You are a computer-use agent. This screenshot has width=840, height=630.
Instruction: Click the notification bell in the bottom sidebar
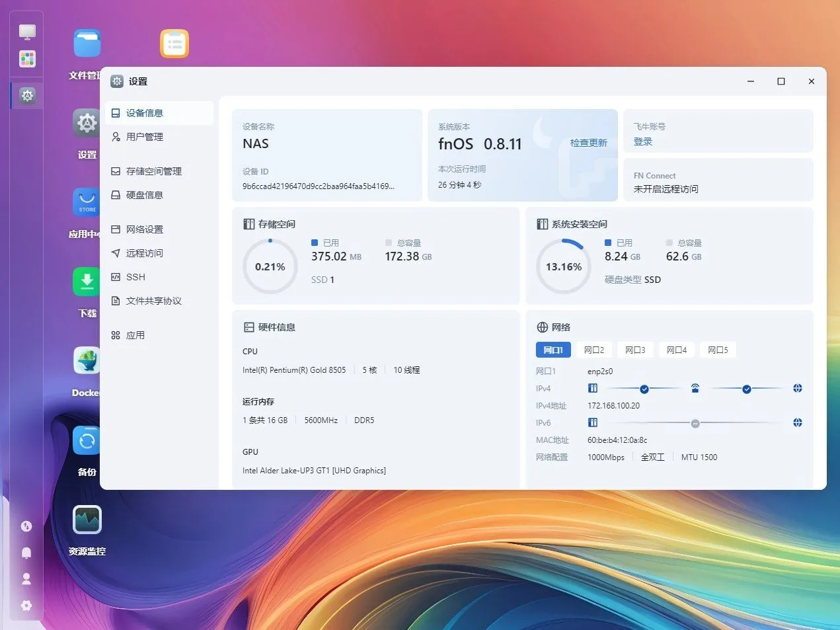coord(26,553)
